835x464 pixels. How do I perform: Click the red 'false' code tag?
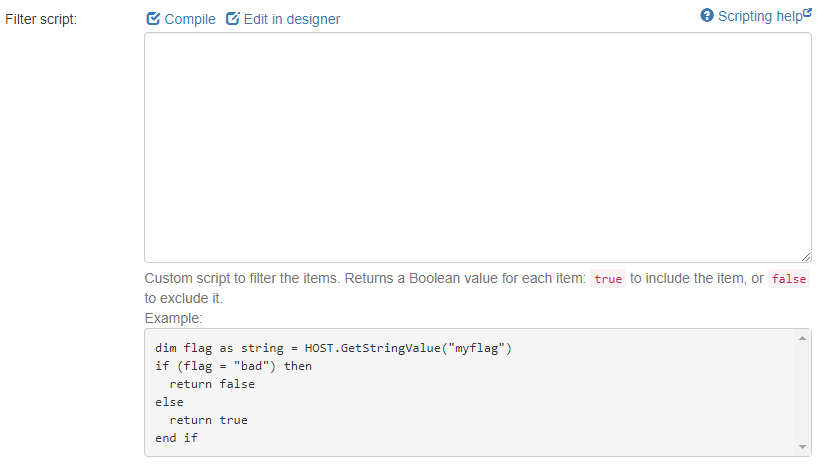click(x=787, y=280)
